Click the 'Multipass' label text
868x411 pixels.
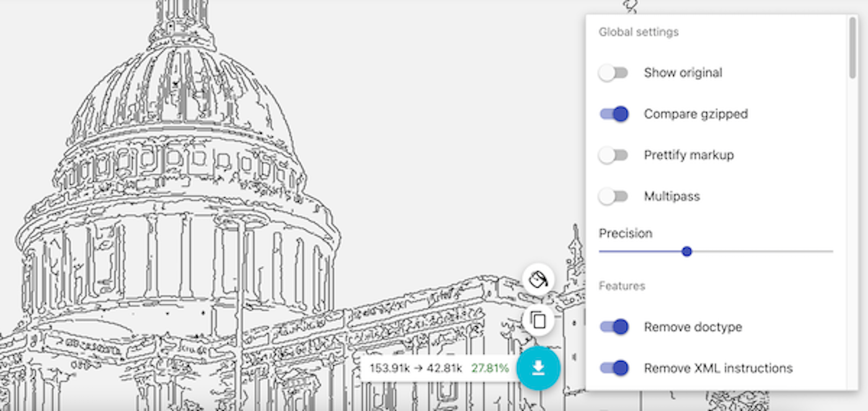(x=671, y=197)
